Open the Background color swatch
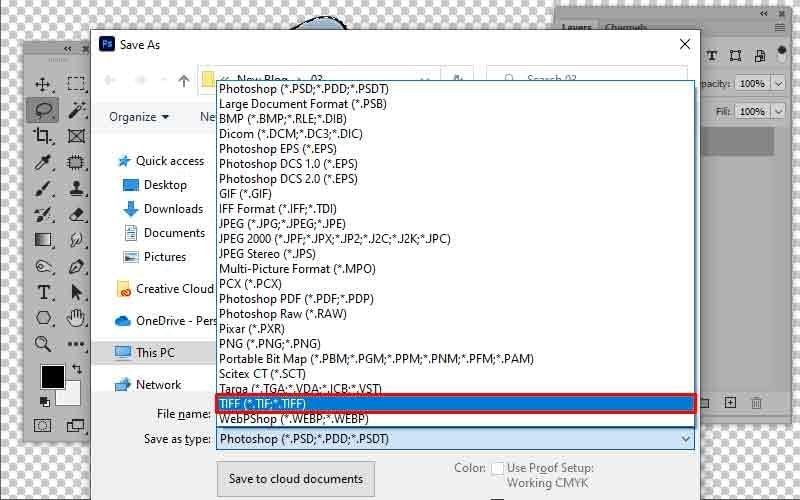 [x=72, y=396]
